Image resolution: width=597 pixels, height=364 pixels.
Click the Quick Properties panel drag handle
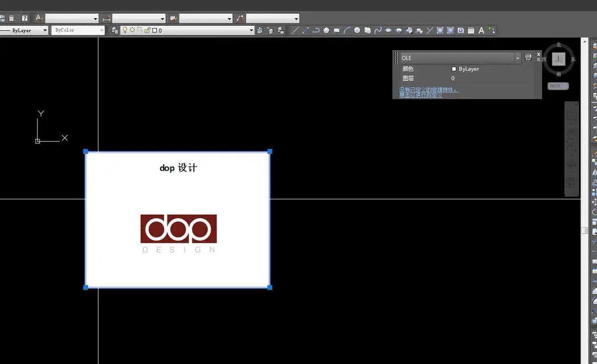[x=396, y=58]
